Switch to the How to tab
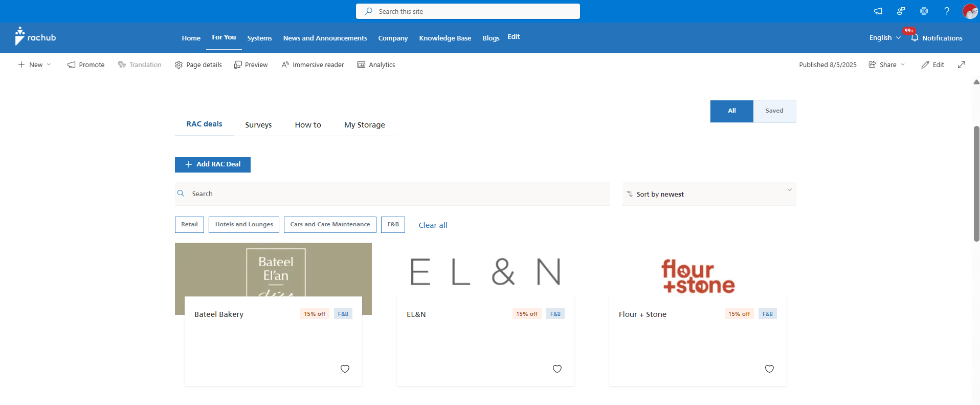980x405 pixels. coord(308,125)
